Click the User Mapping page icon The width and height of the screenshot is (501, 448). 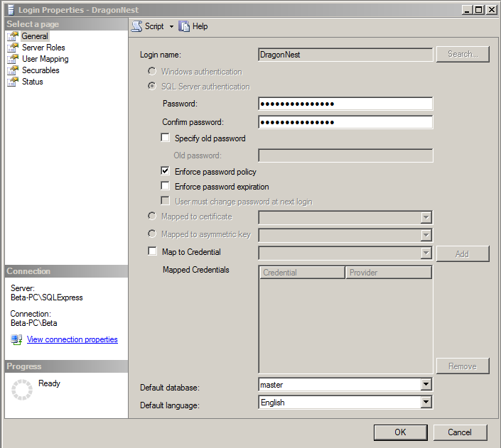click(13, 59)
